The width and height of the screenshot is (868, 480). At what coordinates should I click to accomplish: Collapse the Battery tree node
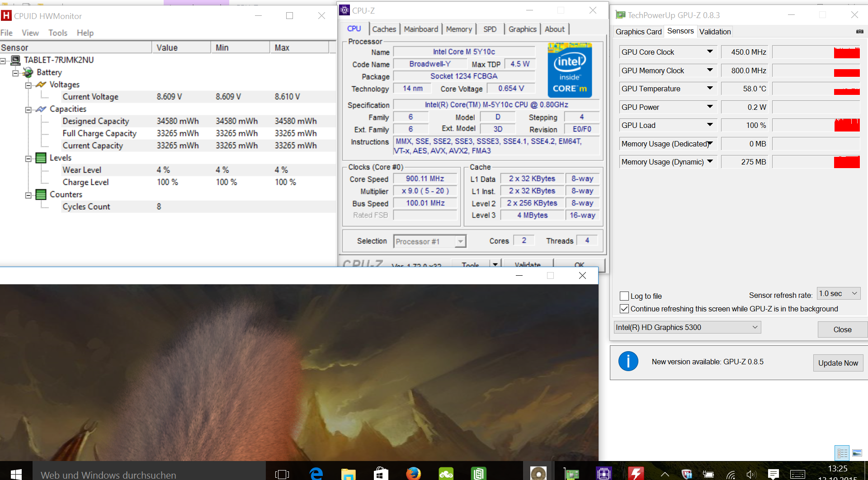click(16, 72)
